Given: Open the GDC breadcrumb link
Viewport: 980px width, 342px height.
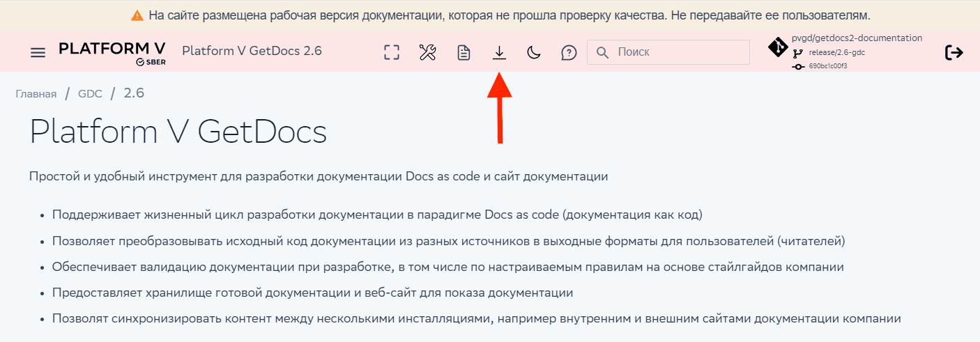Looking at the screenshot, I should 90,94.
